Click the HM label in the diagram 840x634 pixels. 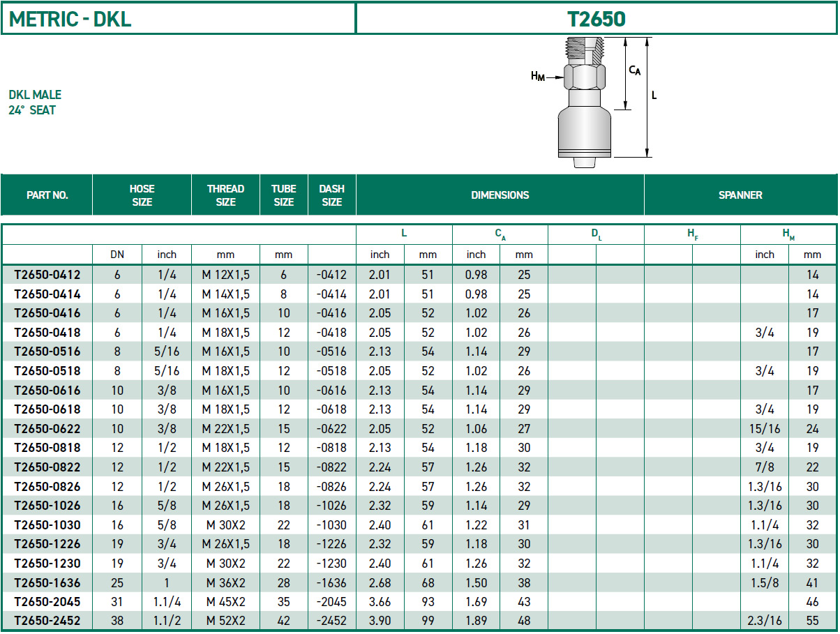[538, 77]
